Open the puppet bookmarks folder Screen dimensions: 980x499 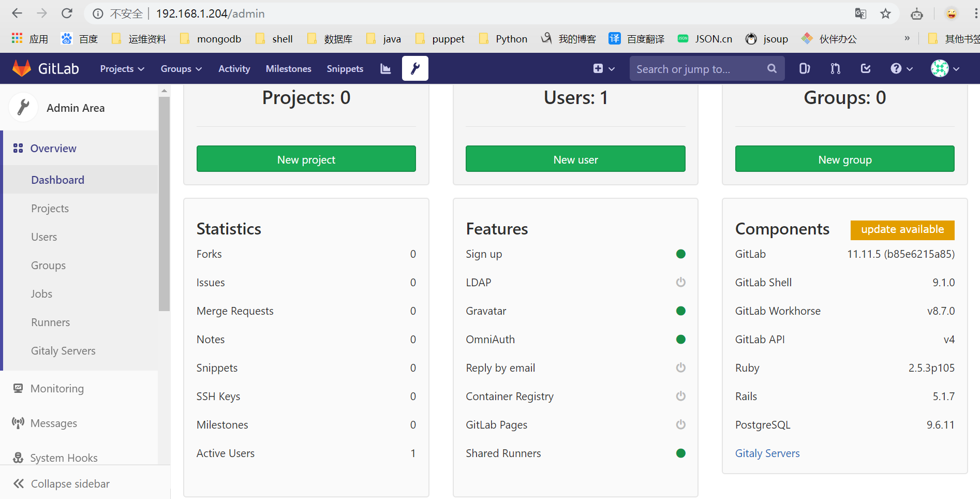tap(440, 39)
